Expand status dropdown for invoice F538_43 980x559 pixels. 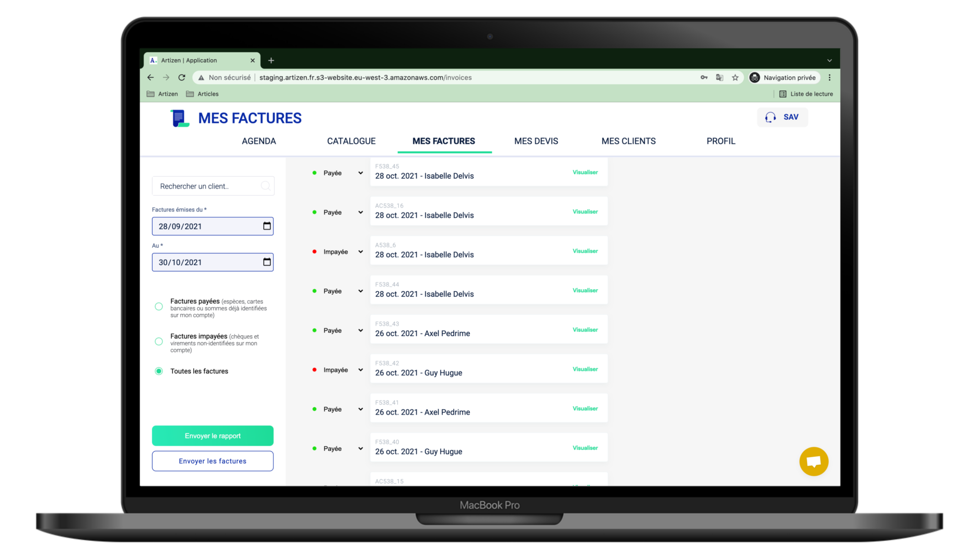coord(360,330)
